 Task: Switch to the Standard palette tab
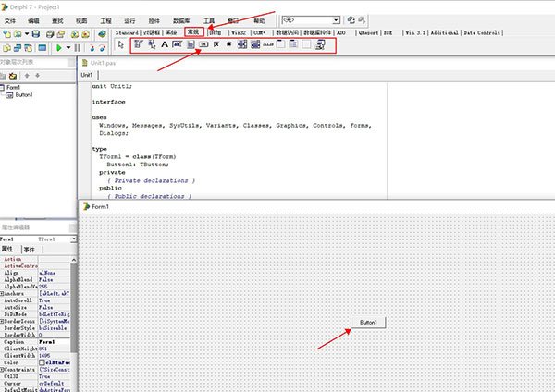pyautogui.click(x=127, y=32)
